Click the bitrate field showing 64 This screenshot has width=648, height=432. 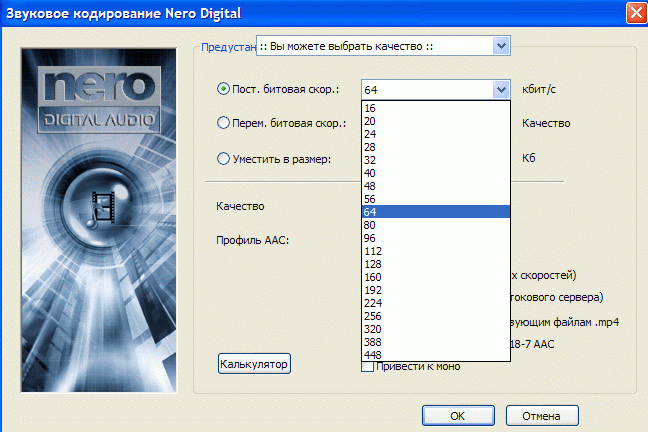tap(427, 90)
